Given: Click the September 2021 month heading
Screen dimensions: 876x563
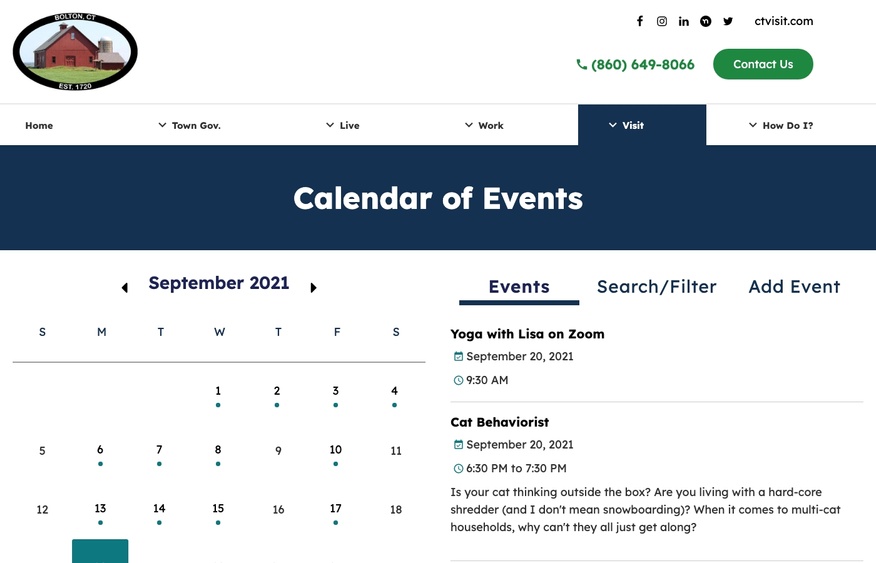Looking at the screenshot, I should coord(219,283).
